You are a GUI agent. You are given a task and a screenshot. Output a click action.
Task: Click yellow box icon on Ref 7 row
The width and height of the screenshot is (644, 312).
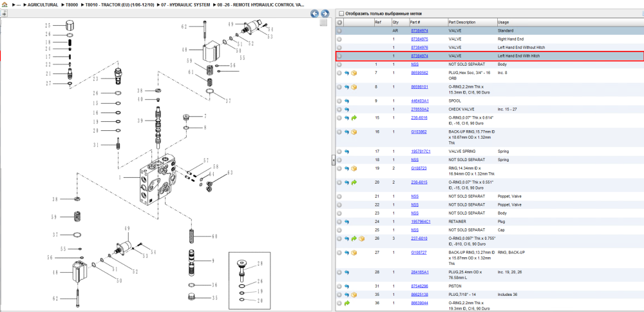point(354,73)
